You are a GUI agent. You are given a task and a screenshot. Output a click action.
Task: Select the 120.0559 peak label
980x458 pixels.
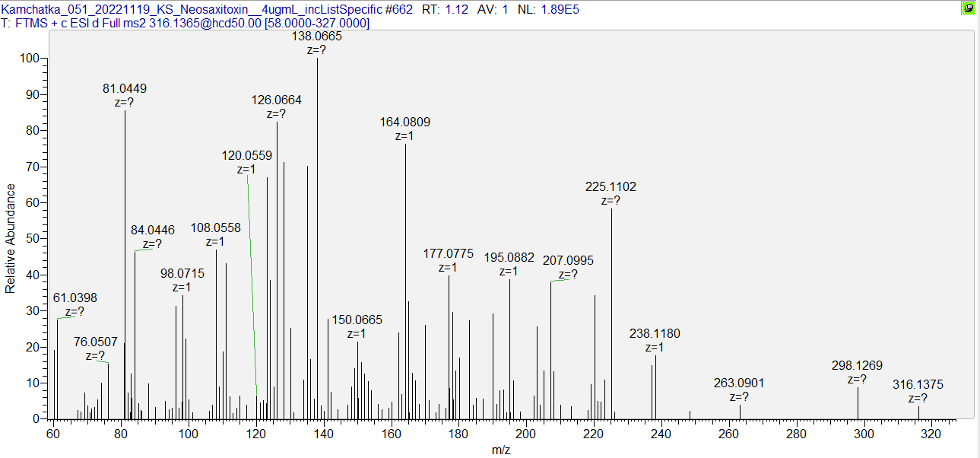pos(247,155)
